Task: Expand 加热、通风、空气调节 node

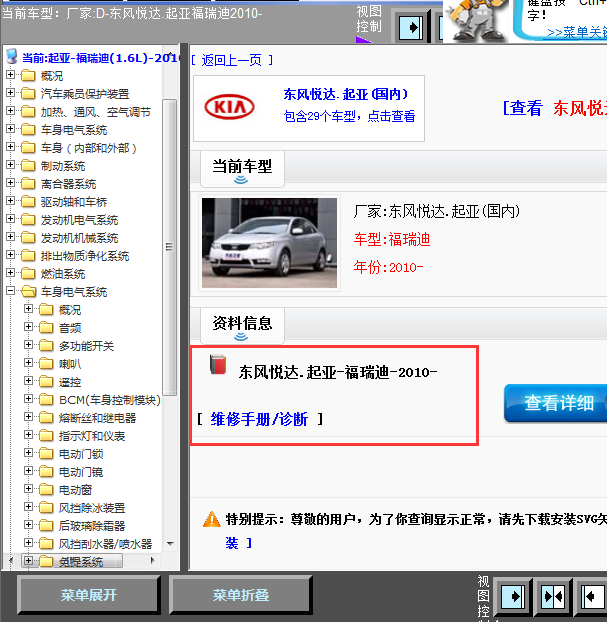Action: point(11,111)
